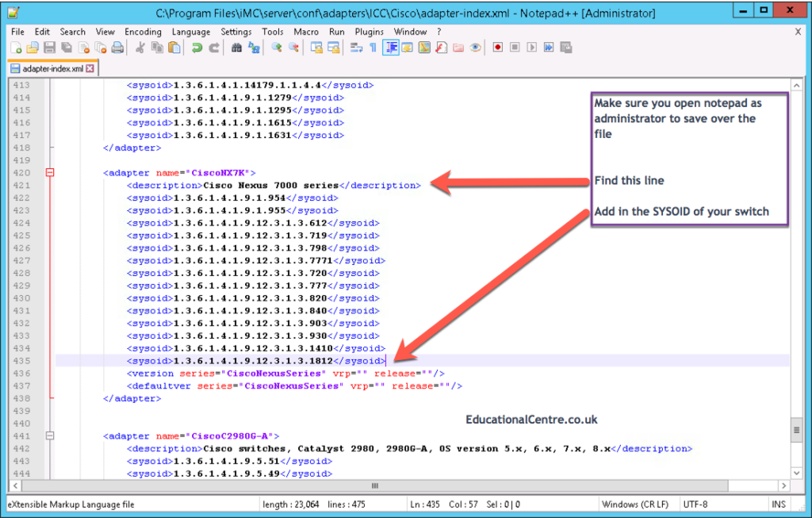The height and width of the screenshot is (518, 812).
Task: Click the Cut scissors icon
Action: click(140, 48)
